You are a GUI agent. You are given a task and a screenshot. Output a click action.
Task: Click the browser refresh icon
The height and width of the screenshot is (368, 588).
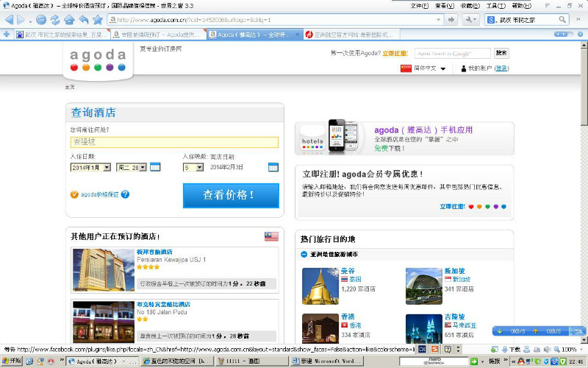[x=55, y=19]
